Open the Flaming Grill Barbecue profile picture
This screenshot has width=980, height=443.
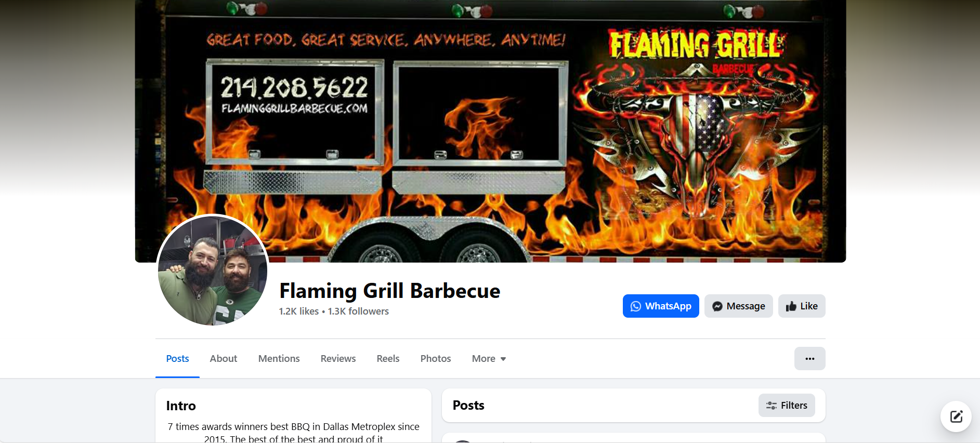213,270
